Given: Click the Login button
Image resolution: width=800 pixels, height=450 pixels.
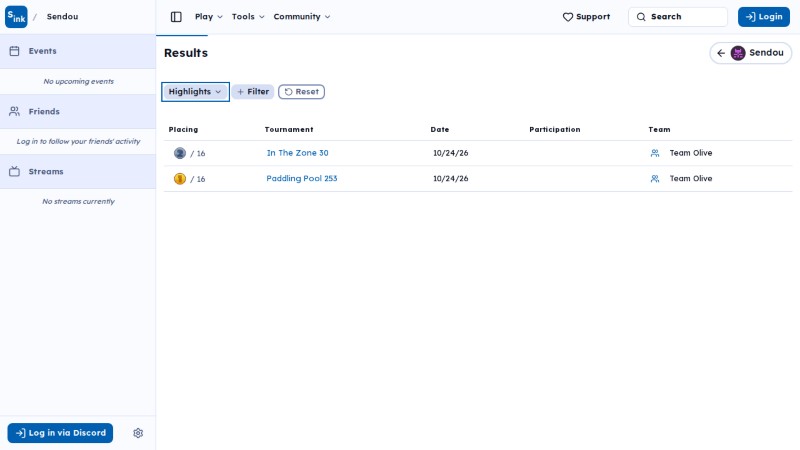Looking at the screenshot, I should click(x=764, y=17).
